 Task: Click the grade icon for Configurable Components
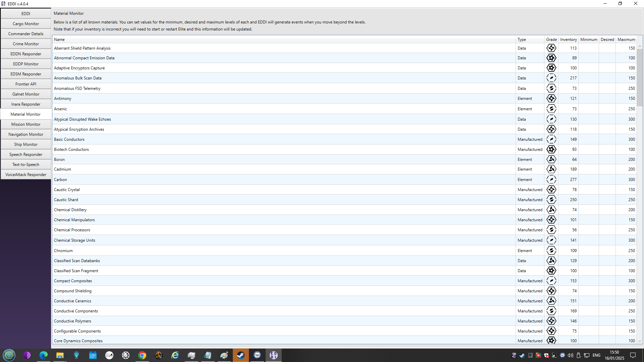pyautogui.click(x=551, y=331)
